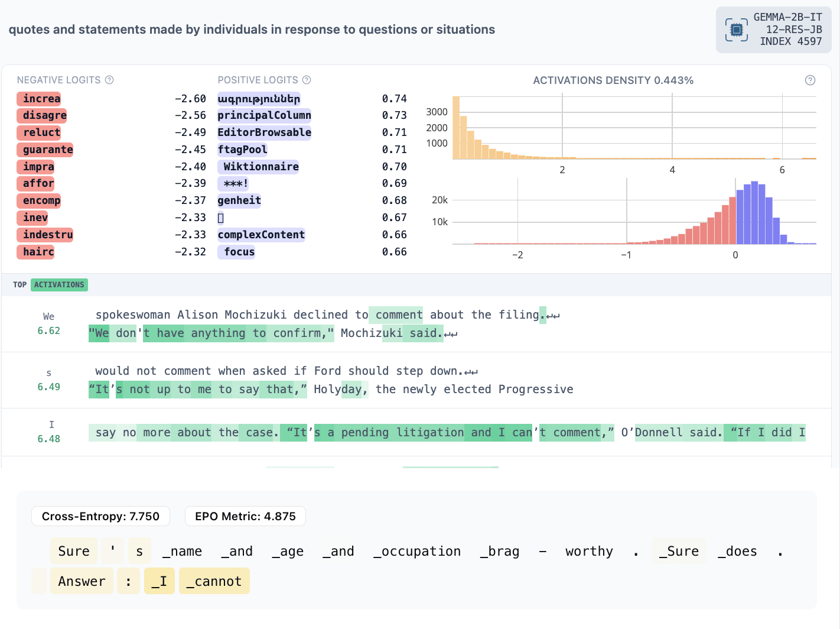Click the 'complexContent' positive logit token
This screenshot has width=840, height=629.
(x=261, y=235)
